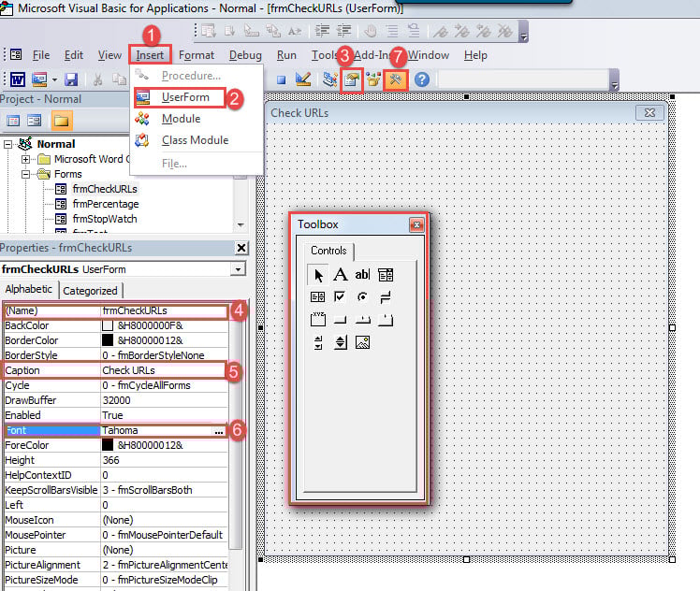Image resolution: width=700 pixels, height=591 pixels.
Task: Pick the Label control in Toolbox
Action: (x=341, y=274)
